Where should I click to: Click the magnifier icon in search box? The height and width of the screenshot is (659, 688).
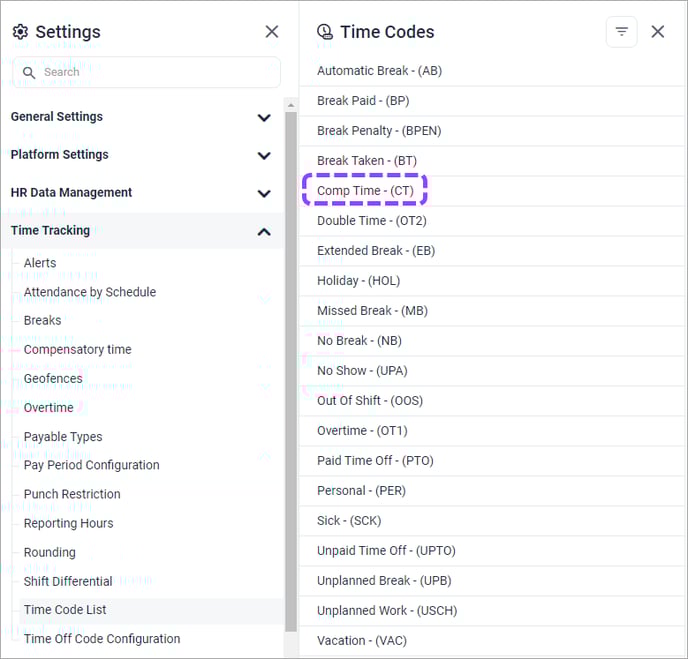(x=29, y=72)
